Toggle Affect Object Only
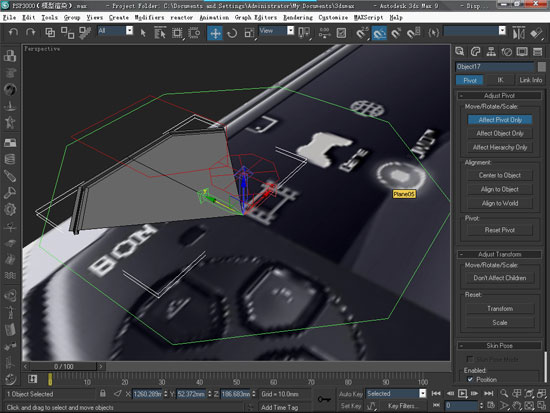Screen dimensions: 550x413 pos(500,133)
